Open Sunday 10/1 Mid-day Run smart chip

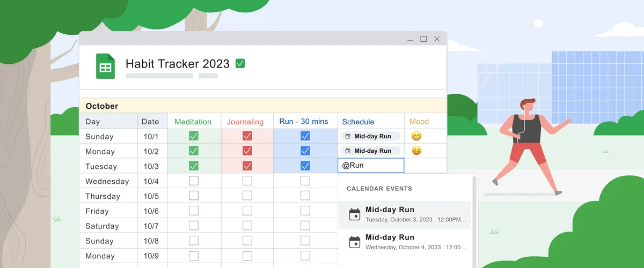[x=371, y=136]
